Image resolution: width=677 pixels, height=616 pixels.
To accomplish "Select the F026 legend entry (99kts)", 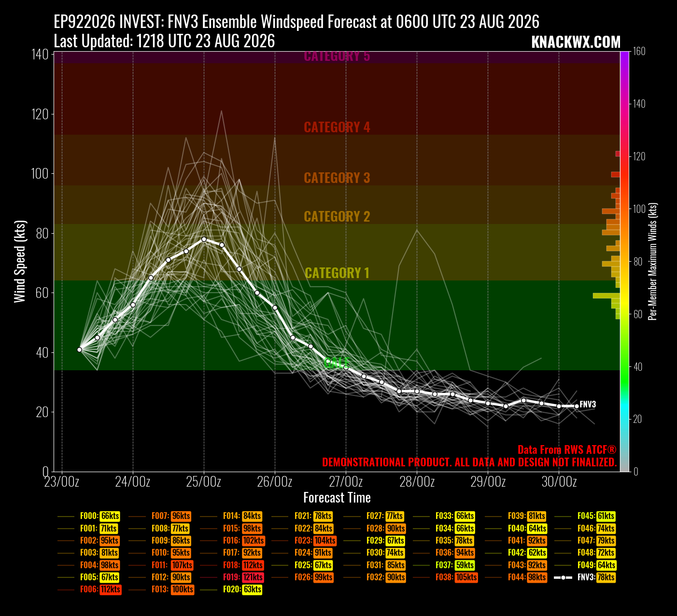I will pyautogui.click(x=303, y=577).
